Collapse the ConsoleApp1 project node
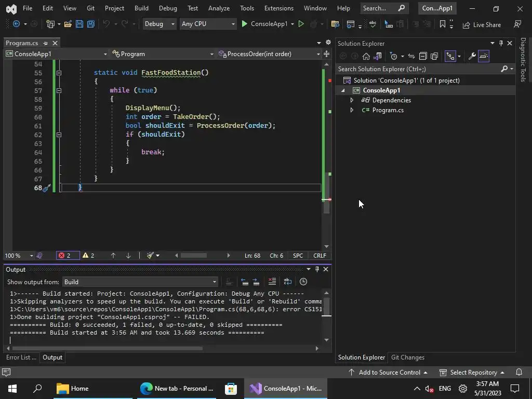Image resolution: width=532 pixels, height=399 pixels. tap(343, 90)
